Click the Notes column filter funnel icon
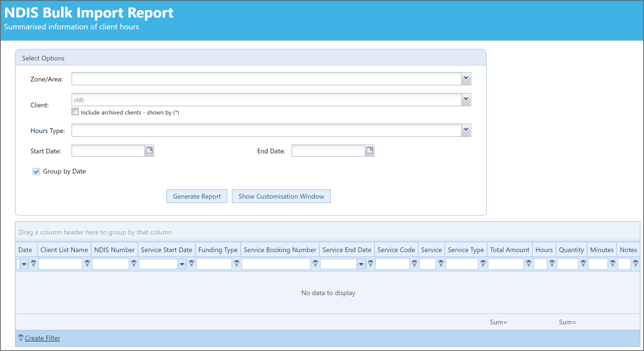This screenshot has height=351, width=644. [636, 263]
